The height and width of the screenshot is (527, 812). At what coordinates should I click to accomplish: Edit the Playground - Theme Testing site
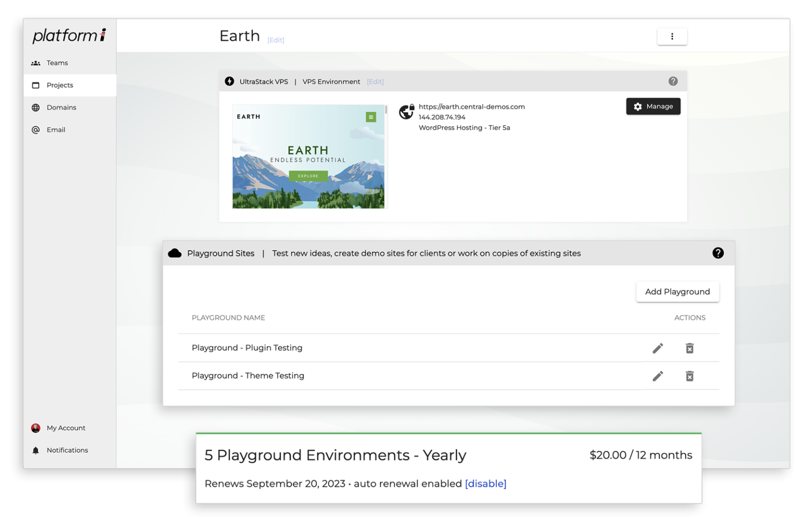tap(658, 376)
